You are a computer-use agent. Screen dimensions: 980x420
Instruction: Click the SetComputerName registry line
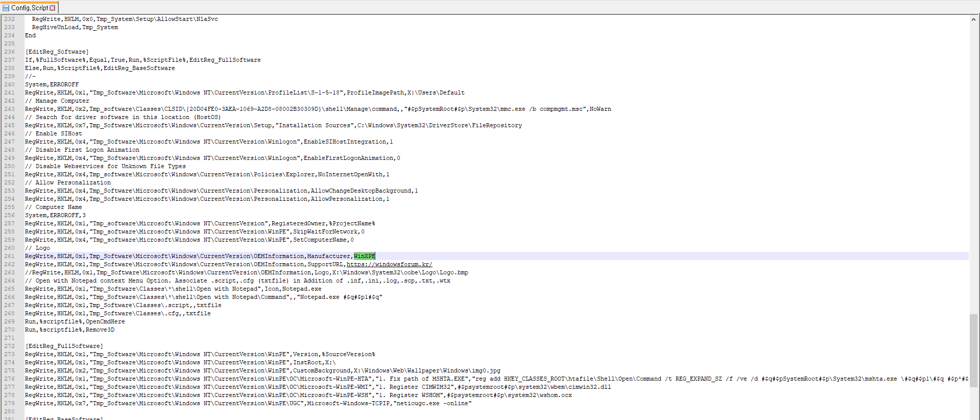(x=189, y=240)
